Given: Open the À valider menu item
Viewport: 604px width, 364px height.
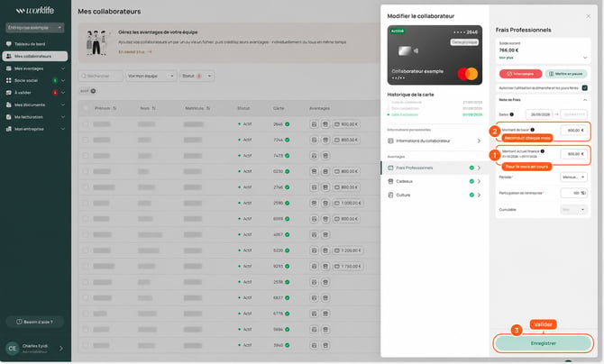Looking at the screenshot, I should (35, 93).
